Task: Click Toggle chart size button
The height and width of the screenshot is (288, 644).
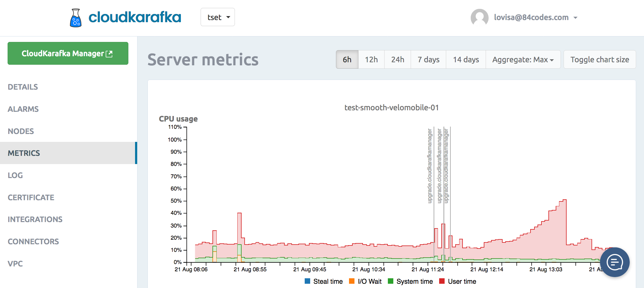Action: coord(600,60)
